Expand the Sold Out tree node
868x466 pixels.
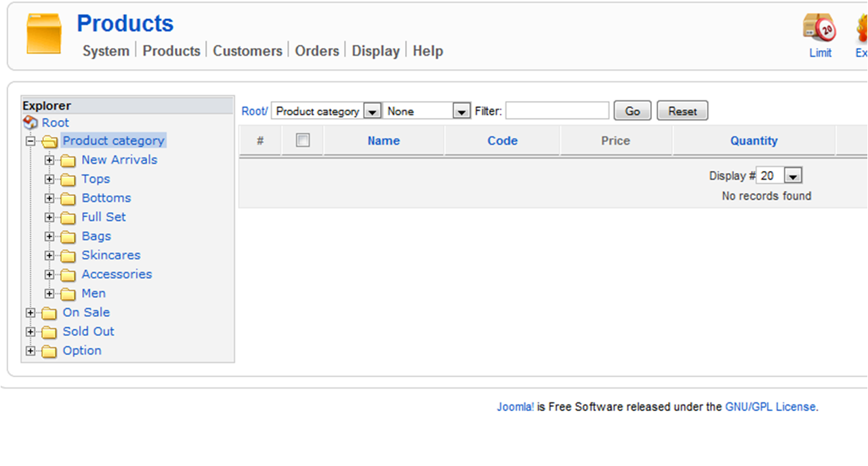pos(30,332)
